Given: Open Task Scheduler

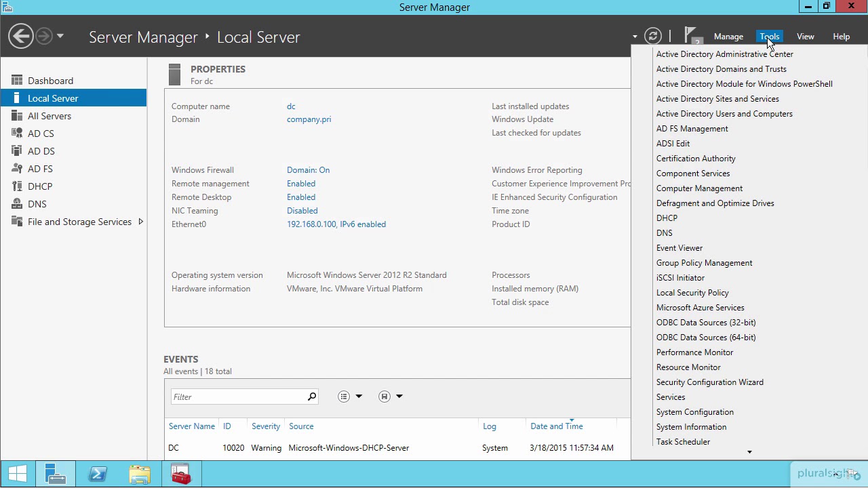Looking at the screenshot, I should (x=683, y=442).
